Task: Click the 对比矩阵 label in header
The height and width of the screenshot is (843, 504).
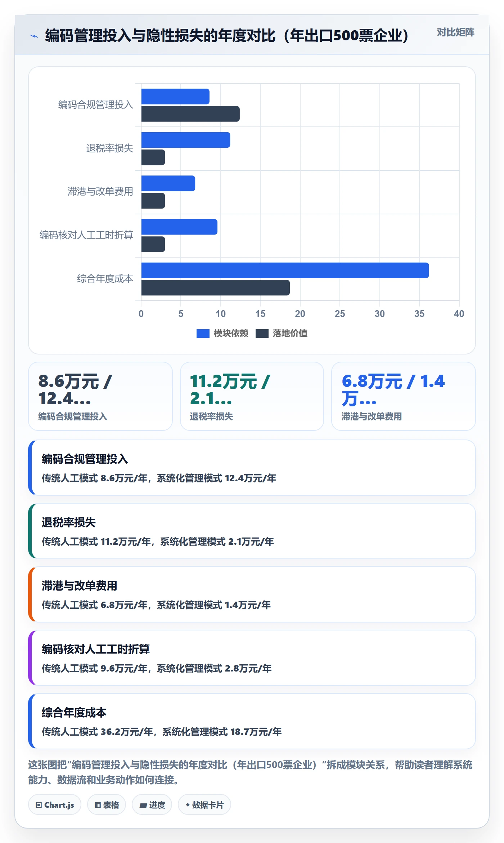Action: click(455, 32)
